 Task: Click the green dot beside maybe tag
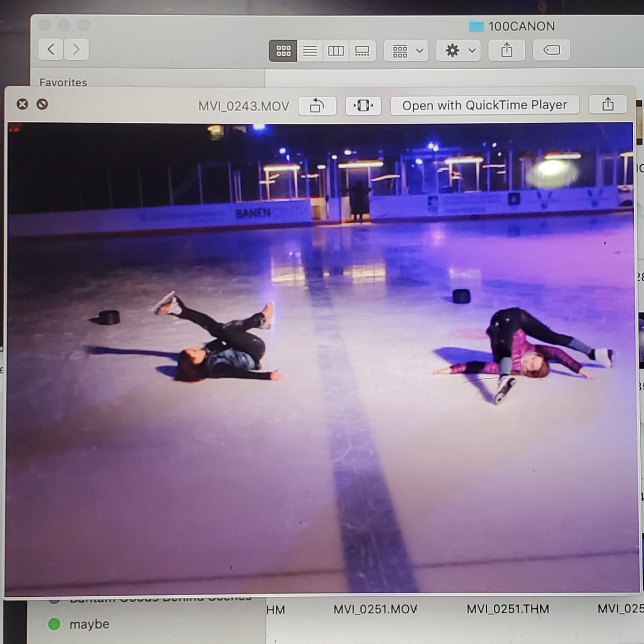tap(54, 624)
